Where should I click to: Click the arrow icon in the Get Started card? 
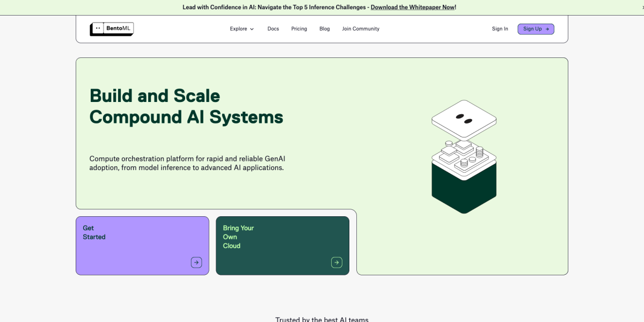(196, 262)
